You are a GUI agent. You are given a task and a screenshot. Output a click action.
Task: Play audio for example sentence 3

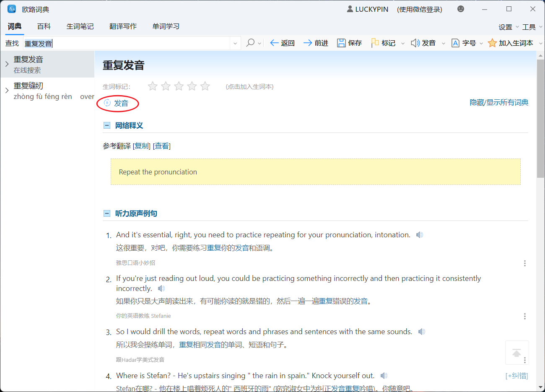tap(422, 332)
